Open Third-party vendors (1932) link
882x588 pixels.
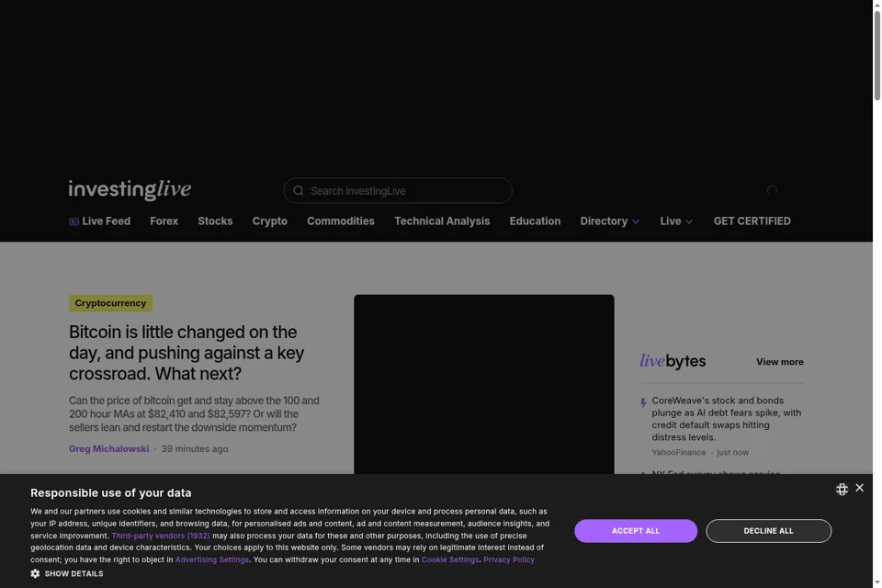[160, 536]
